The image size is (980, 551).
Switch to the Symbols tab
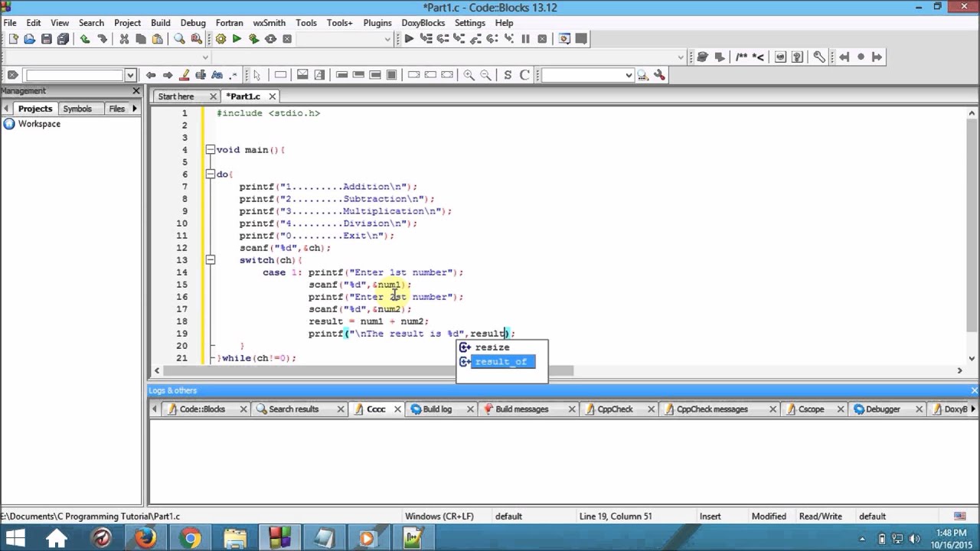77,109
